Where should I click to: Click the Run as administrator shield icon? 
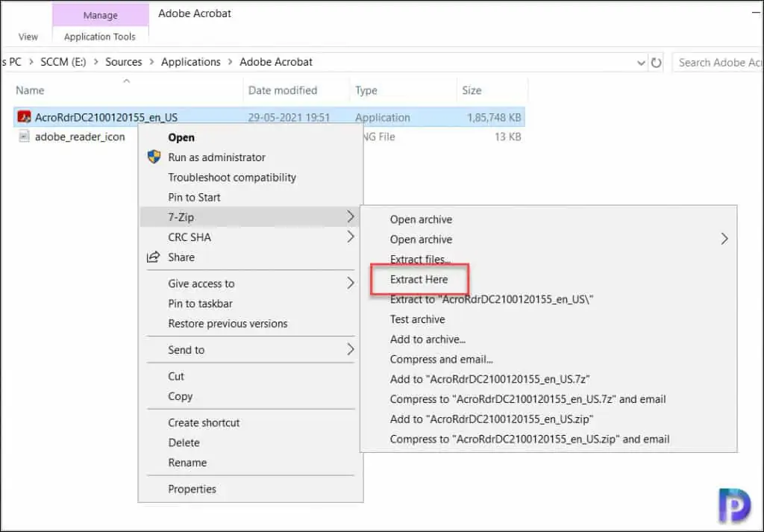pos(154,157)
